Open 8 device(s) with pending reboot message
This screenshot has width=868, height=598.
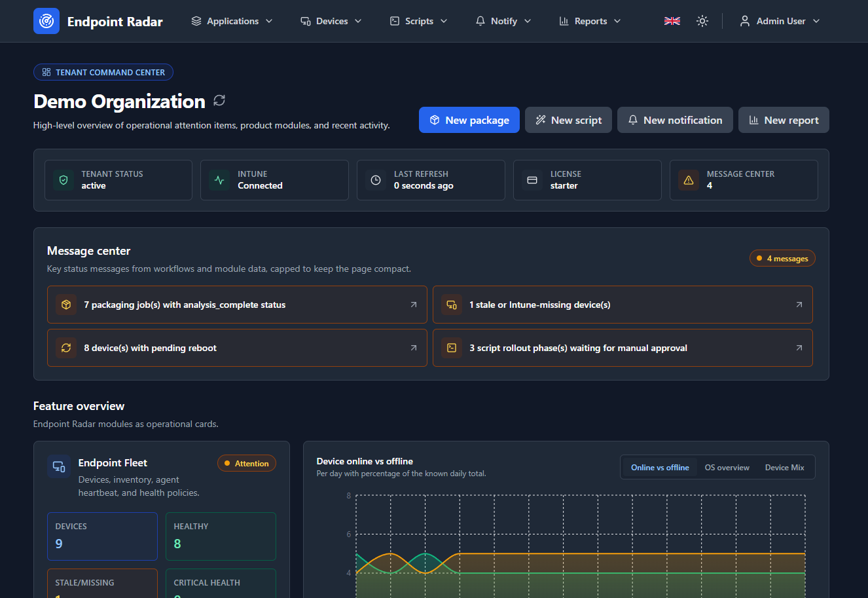coord(237,348)
